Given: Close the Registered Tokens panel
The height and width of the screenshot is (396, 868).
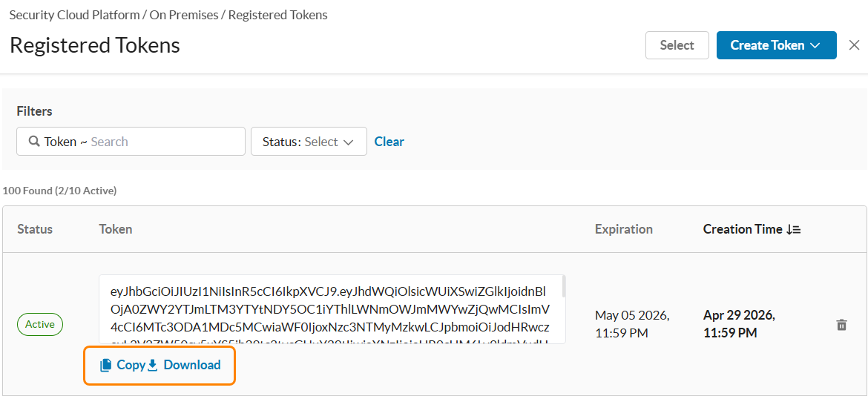Looking at the screenshot, I should (854, 45).
